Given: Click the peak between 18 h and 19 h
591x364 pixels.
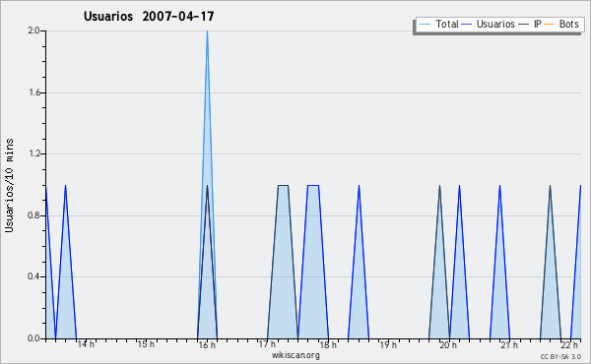Looking at the screenshot, I should click(x=359, y=186).
